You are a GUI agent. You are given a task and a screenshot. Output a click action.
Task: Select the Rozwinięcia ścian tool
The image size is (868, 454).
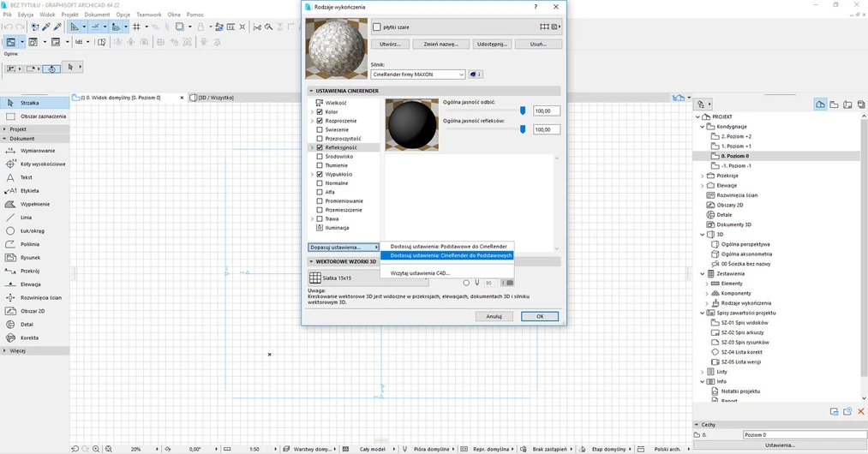coord(34,297)
